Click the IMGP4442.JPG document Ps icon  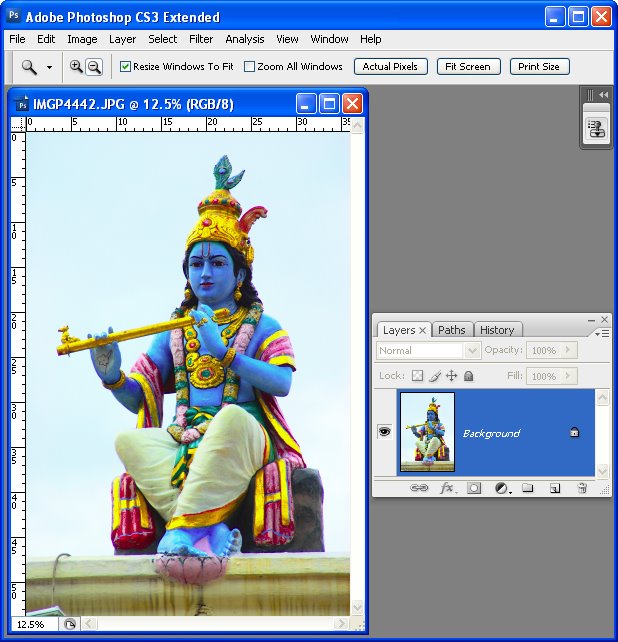point(22,104)
